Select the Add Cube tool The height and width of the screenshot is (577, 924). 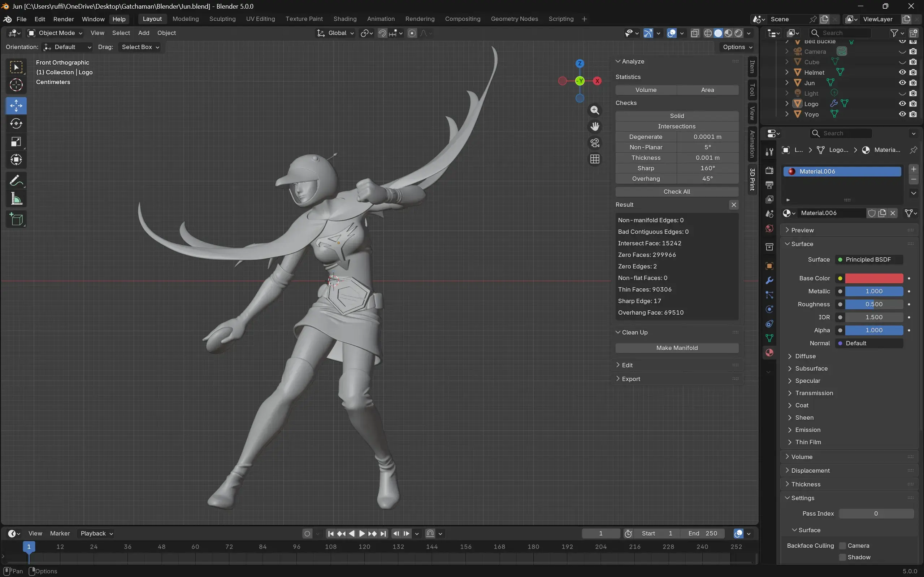click(16, 219)
